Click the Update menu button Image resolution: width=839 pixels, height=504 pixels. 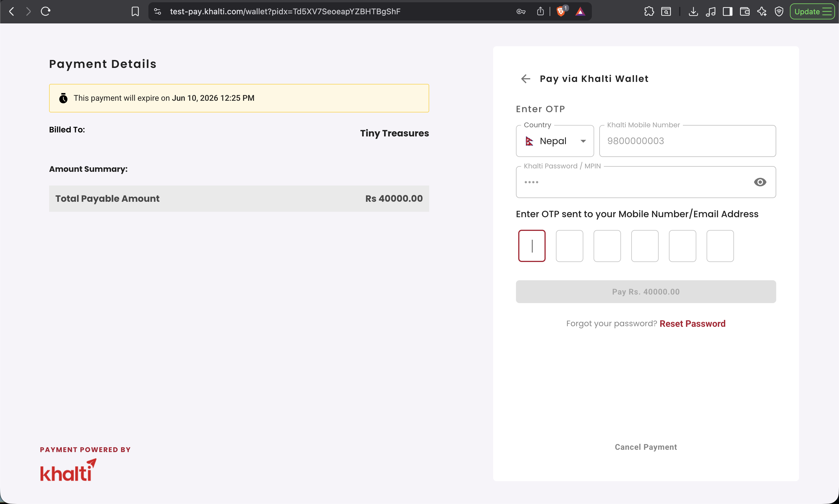coord(812,11)
